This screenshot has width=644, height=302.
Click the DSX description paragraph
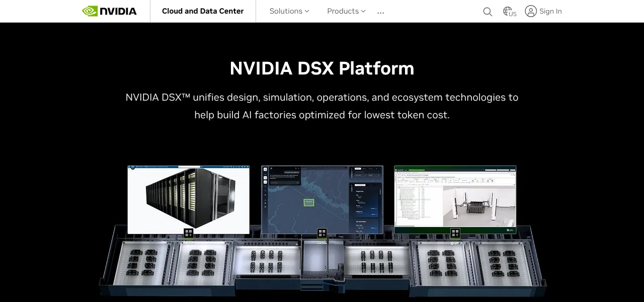pos(322,106)
